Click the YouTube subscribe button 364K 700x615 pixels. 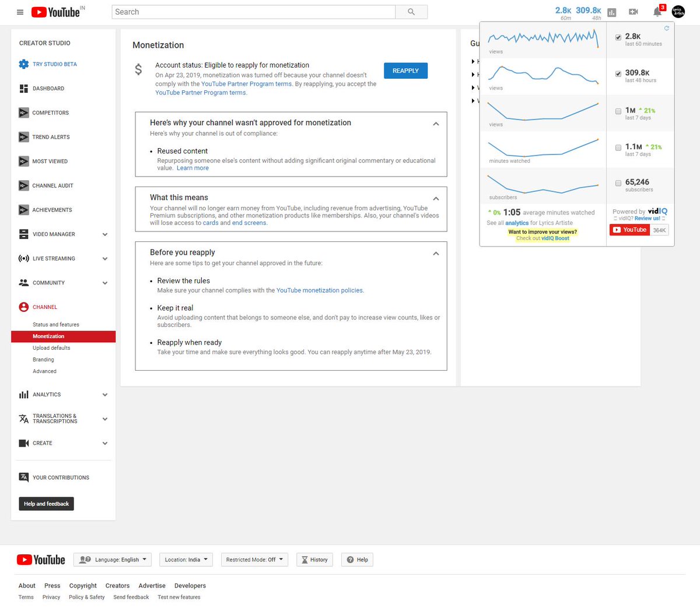(629, 230)
